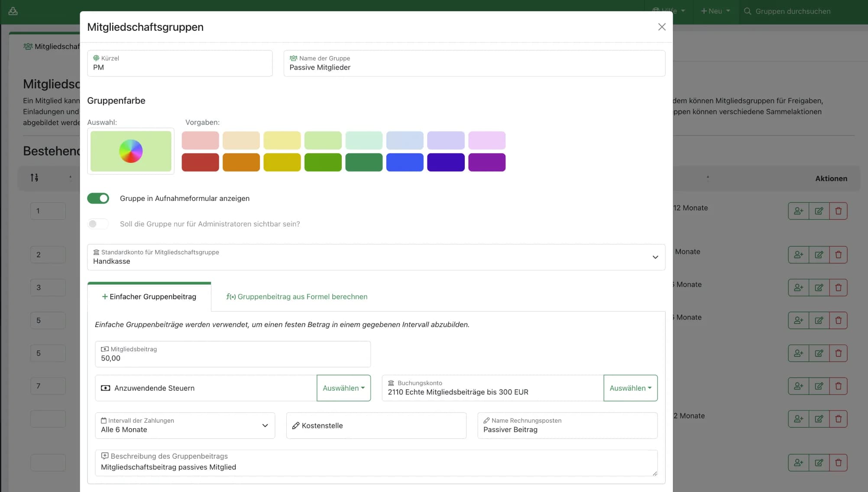Open Standardkonto für Mitgliedschaftsgruppe dropdown
This screenshot has height=492, width=868.
(x=376, y=257)
